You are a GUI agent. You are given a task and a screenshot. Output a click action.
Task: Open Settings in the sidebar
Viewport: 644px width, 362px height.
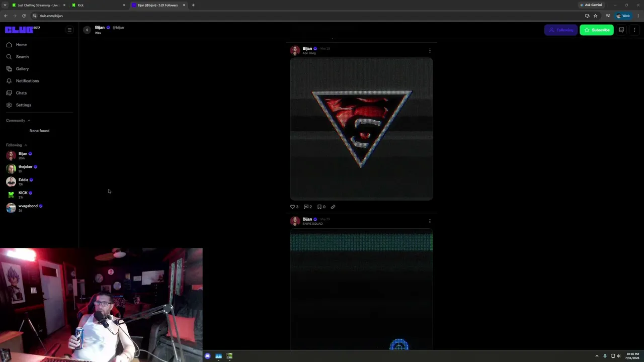19,105
